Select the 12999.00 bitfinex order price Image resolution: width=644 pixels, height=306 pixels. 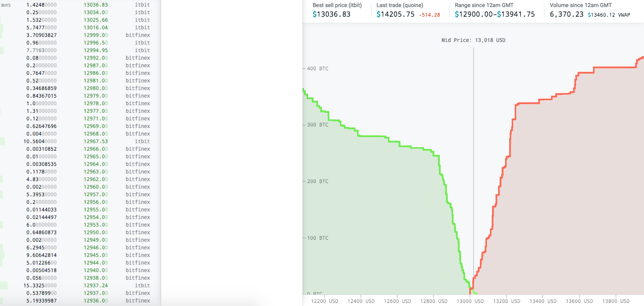[95, 35]
